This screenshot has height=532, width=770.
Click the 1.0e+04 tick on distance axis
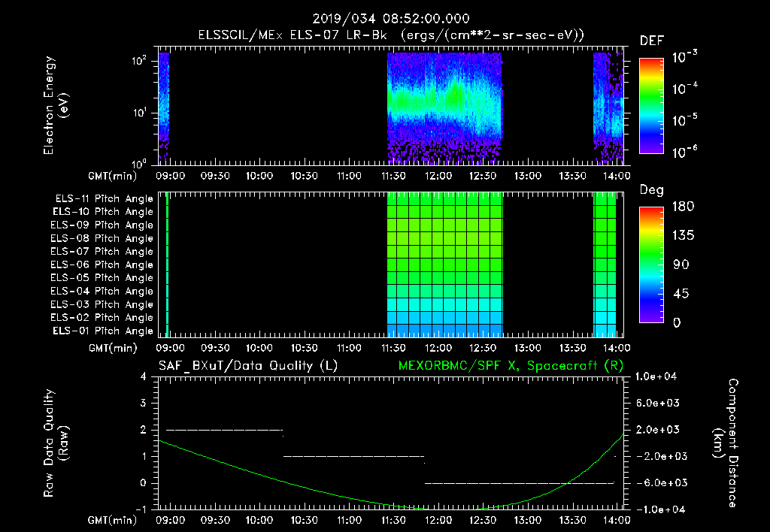pos(656,376)
